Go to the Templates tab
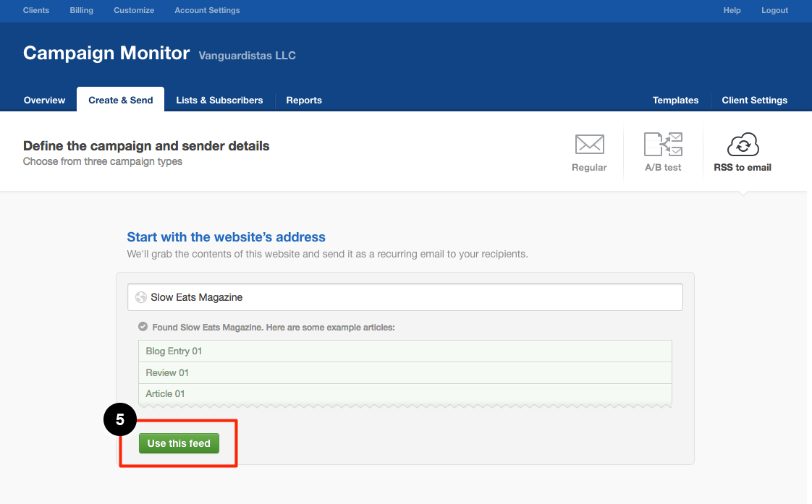Screen dimensions: 812x504 [x=675, y=101]
